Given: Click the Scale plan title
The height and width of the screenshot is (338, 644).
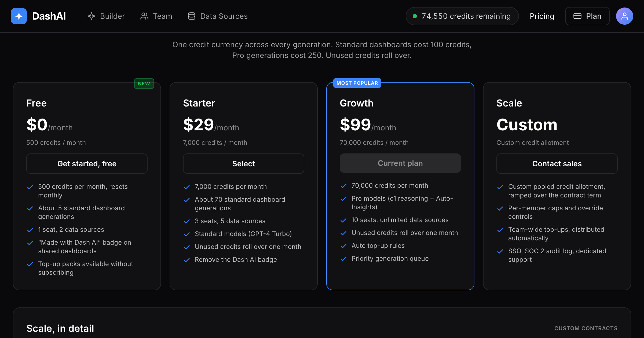Looking at the screenshot, I should pos(509,103).
